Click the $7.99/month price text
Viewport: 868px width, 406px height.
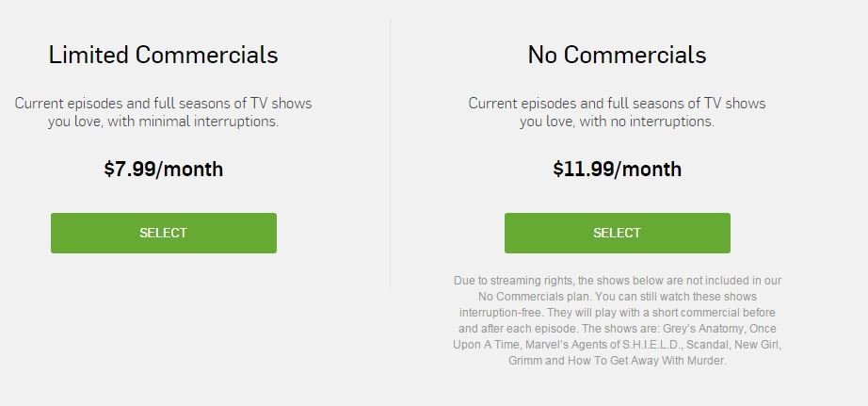pyautogui.click(x=163, y=169)
